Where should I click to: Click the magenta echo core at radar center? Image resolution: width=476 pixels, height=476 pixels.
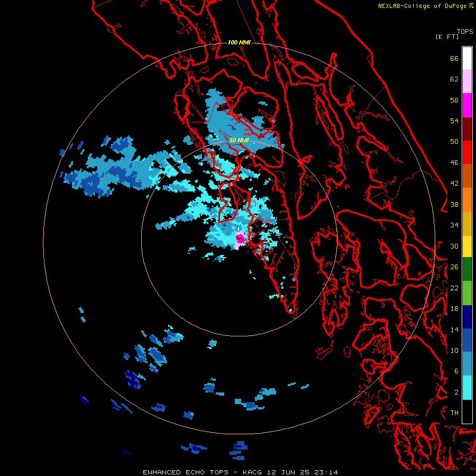tap(240, 239)
